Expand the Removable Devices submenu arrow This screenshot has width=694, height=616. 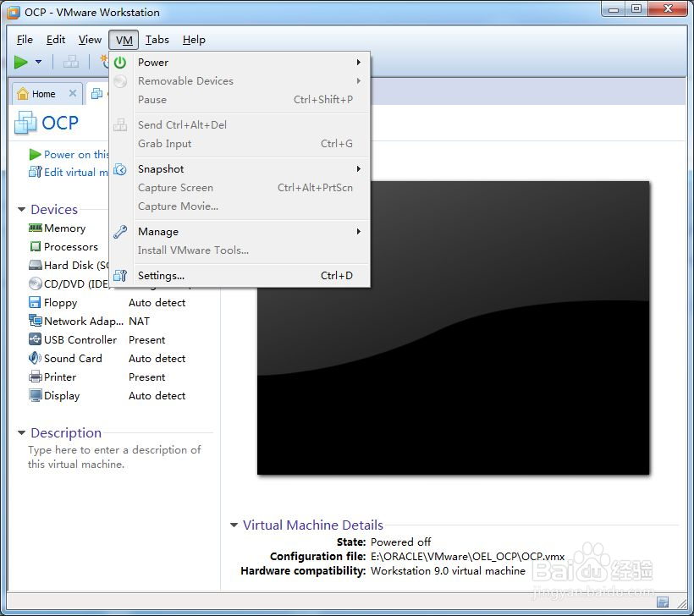[359, 81]
